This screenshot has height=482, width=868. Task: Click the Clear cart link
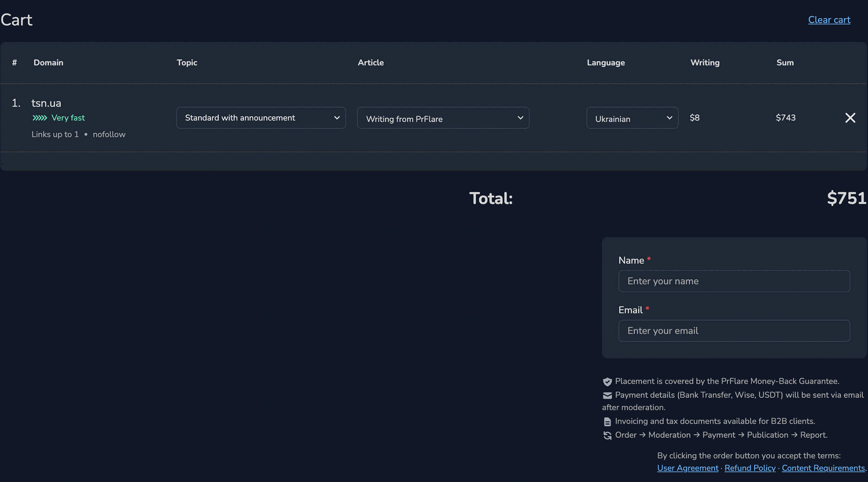pyautogui.click(x=829, y=20)
